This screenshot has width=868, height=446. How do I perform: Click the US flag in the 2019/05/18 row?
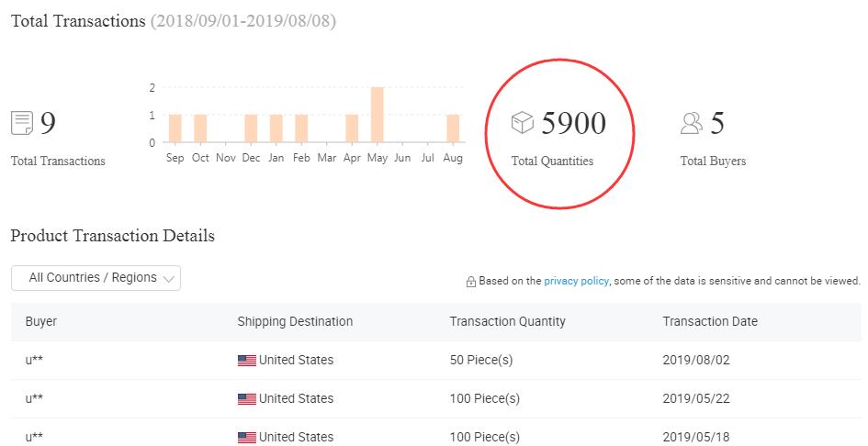(x=247, y=438)
